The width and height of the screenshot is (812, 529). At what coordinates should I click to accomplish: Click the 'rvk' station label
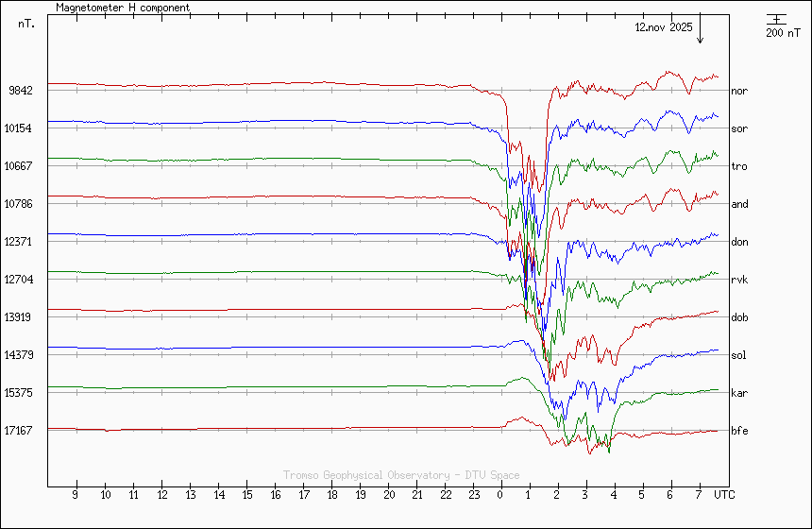coord(739,280)
